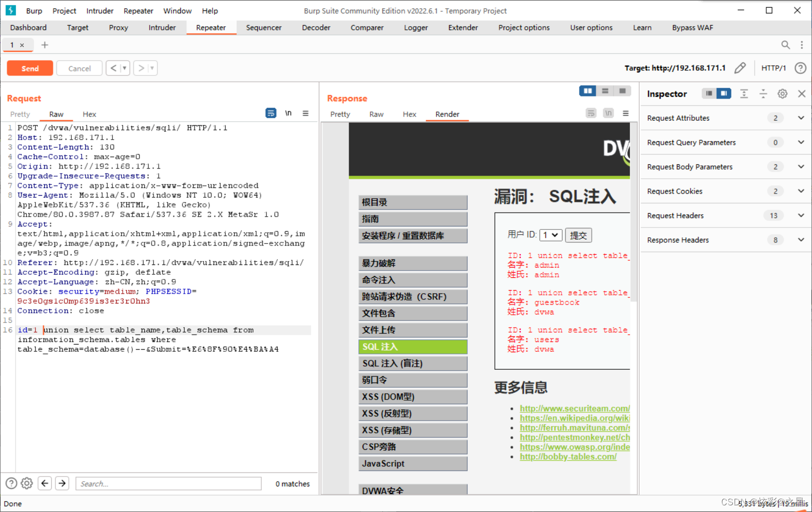
Task: Open help icon next to HTTP/1
Action: (800, 68)
